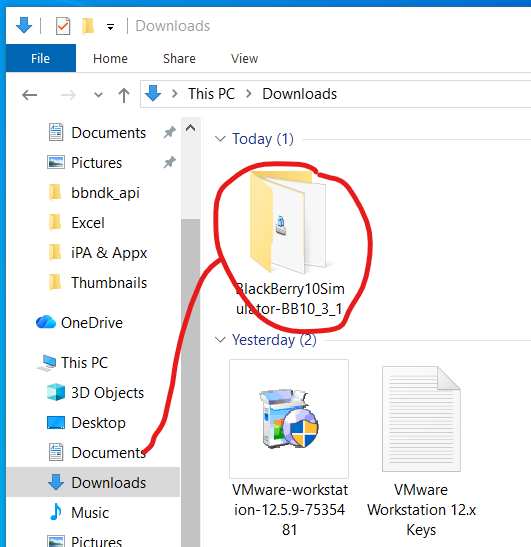This screenshot has width=531, height=547.
Task: Open bbndk_api folder in sidebar
Action: tap(105, 193)
